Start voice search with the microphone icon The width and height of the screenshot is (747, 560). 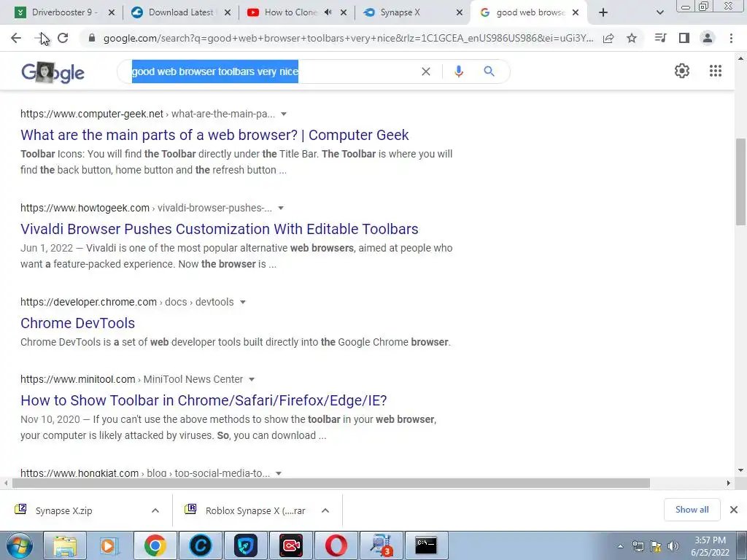coord(458,71)
